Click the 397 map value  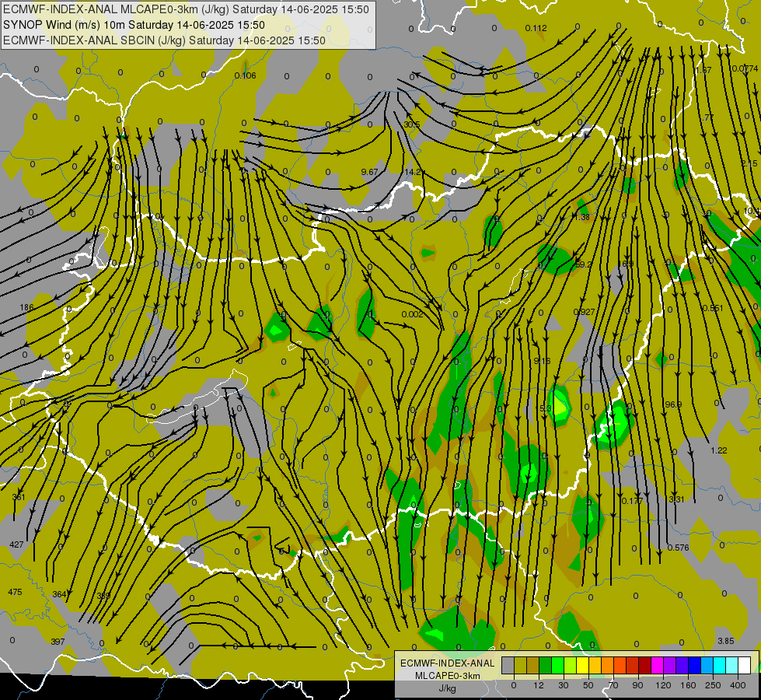58,642
